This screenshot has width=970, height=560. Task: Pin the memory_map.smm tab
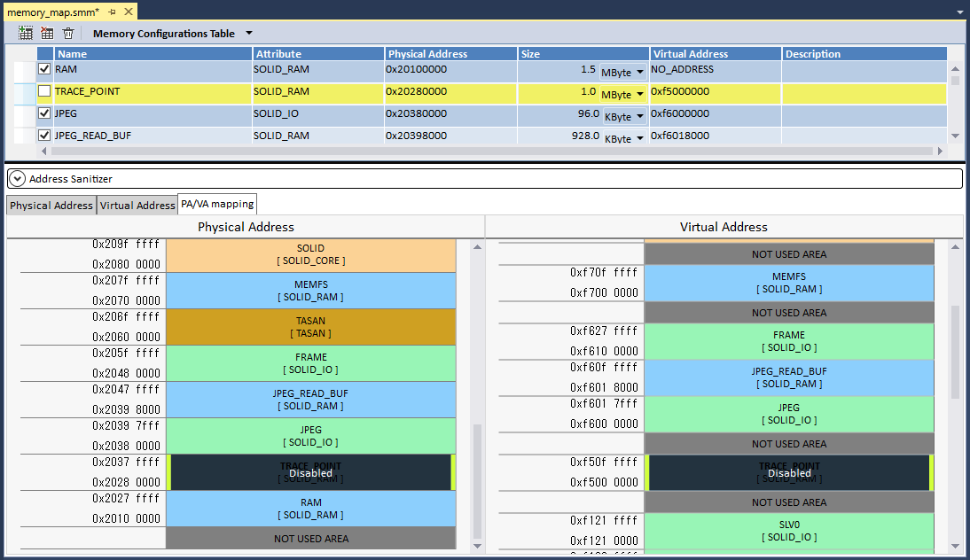[x=112, y=12]
